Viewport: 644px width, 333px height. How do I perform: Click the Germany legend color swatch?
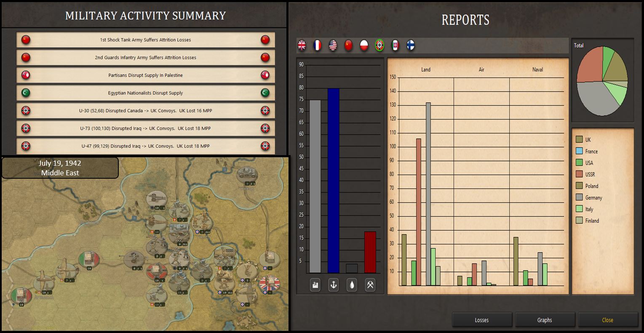click(579, 197)
